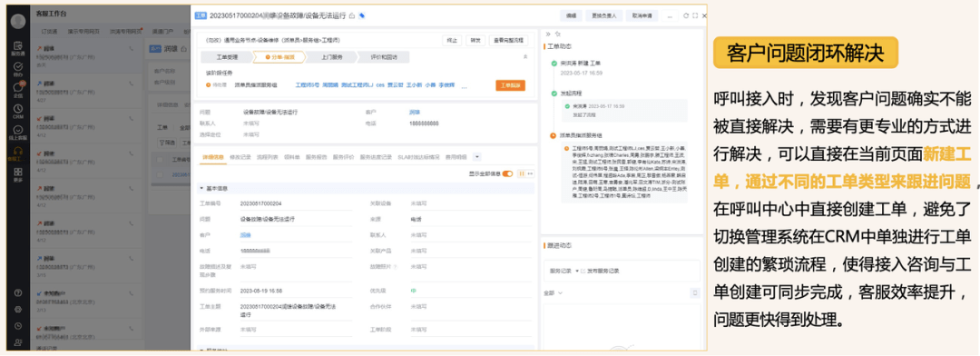
Task: Click the 王小新 assignee link
Action: 415,84
